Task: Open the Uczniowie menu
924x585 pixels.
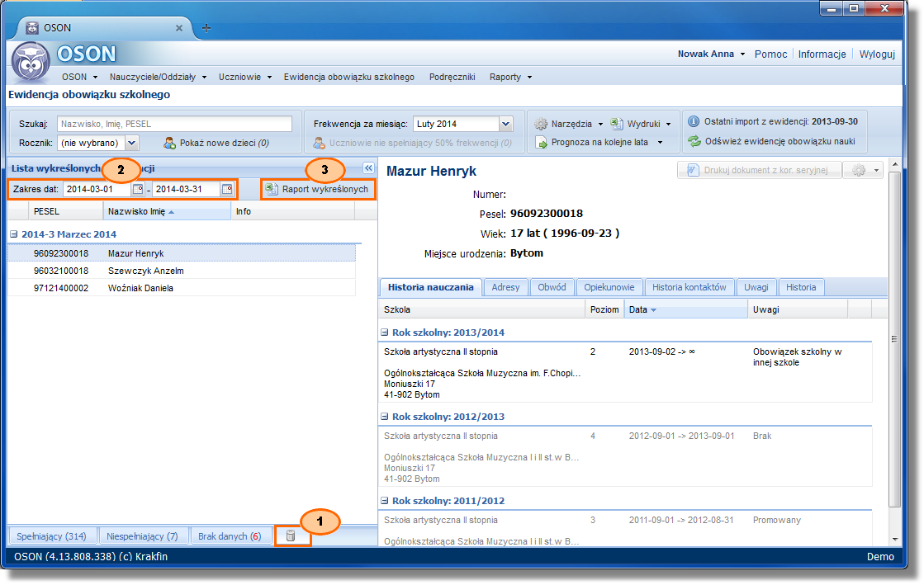Action: pyautogui.click(x=245, y=77)
